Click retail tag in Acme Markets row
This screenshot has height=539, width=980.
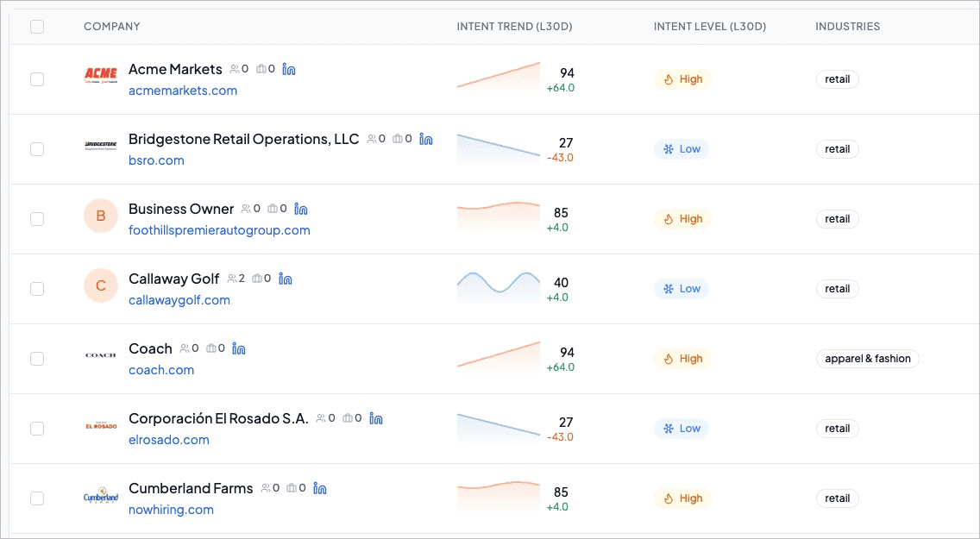pos(837,79)
